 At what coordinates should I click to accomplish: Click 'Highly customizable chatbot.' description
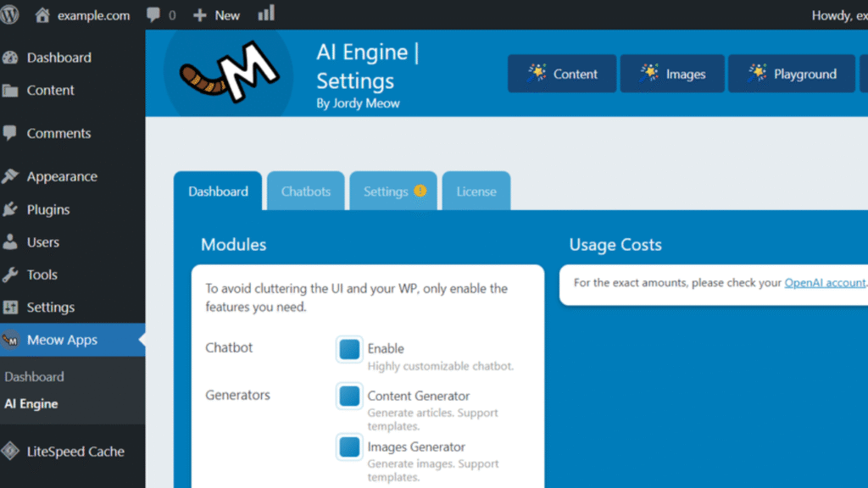[x=441, y=366]
